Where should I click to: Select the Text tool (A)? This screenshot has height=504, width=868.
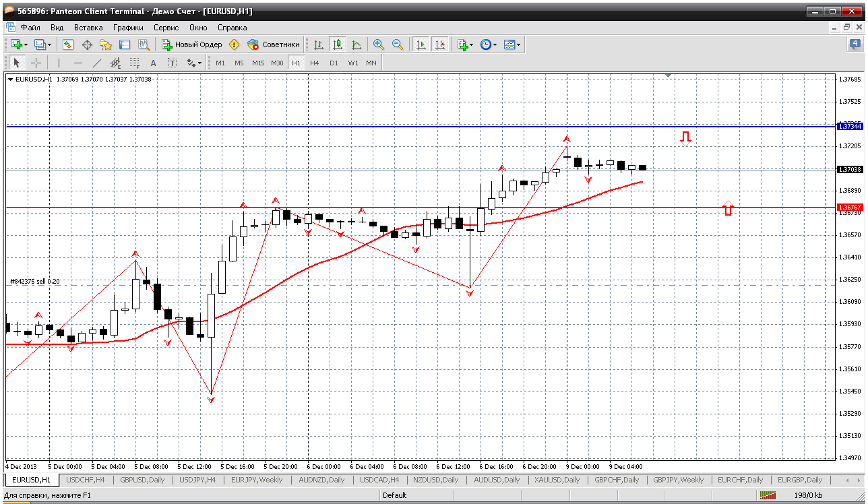153,63
